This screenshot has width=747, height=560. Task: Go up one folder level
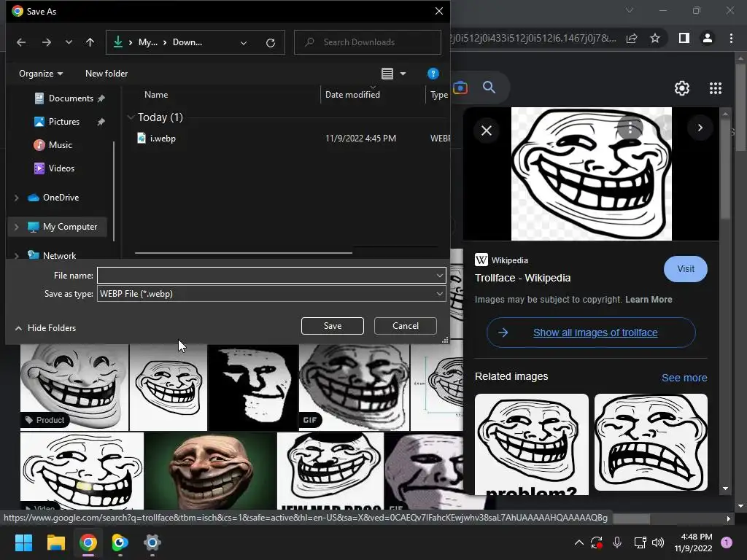tap(90, 42)
